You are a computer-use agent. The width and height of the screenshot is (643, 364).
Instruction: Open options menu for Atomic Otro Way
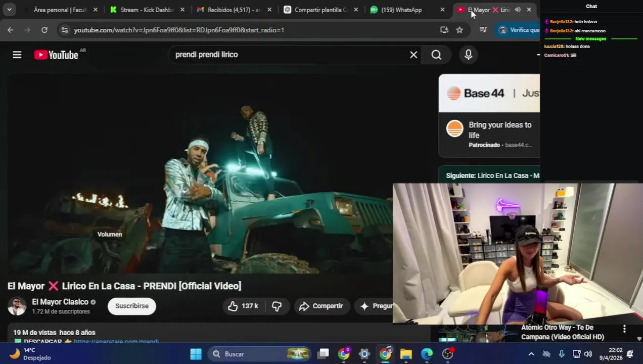coord(624,329)
